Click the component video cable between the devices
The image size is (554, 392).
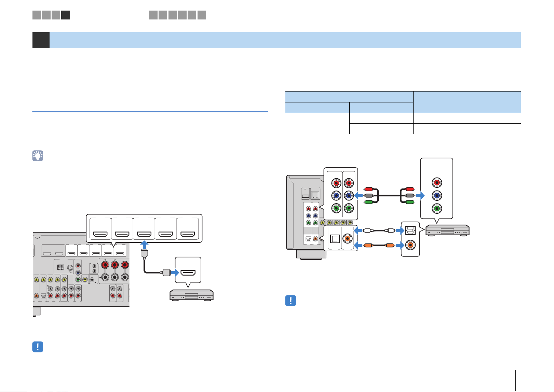coord(389,196)
